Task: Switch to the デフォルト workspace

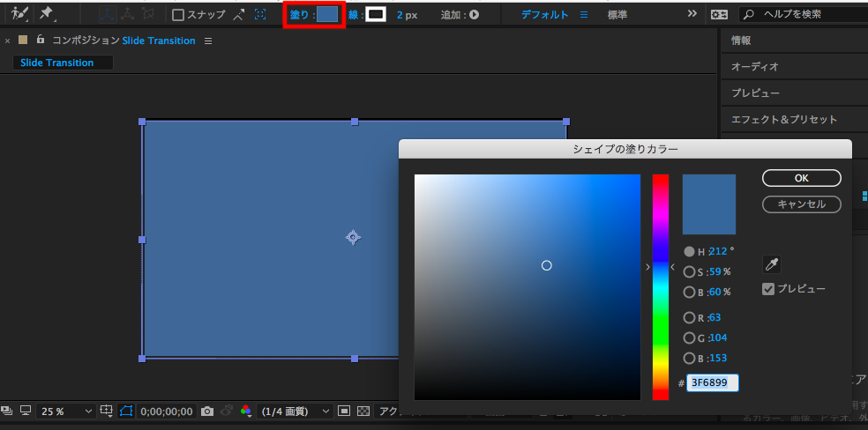Action: pyautogui.click(x=545, y=15)
